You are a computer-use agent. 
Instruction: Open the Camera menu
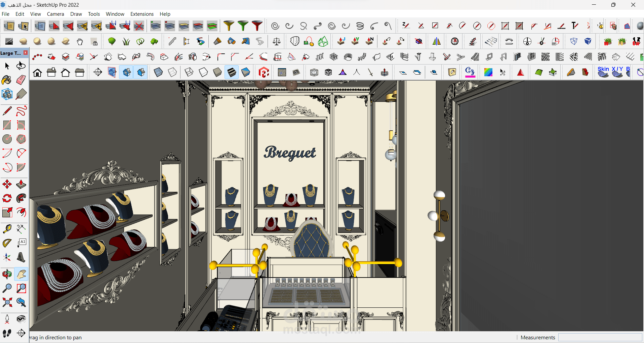click(55, 14)
